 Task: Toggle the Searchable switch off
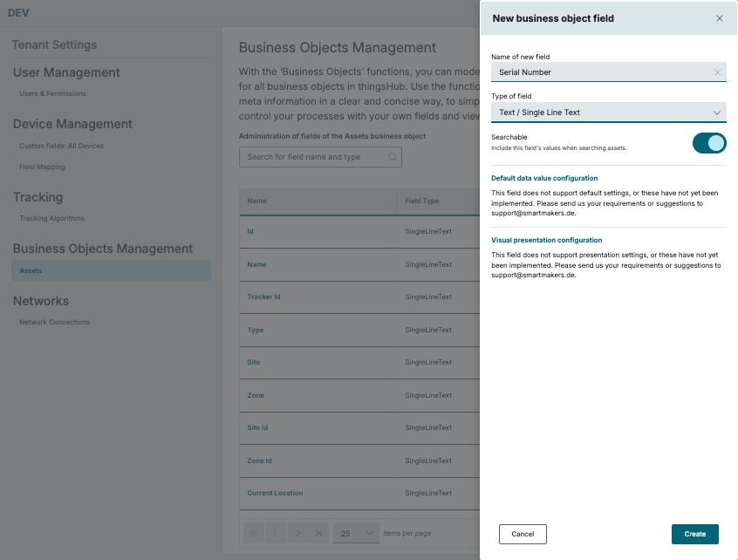[x=709, y=143]
